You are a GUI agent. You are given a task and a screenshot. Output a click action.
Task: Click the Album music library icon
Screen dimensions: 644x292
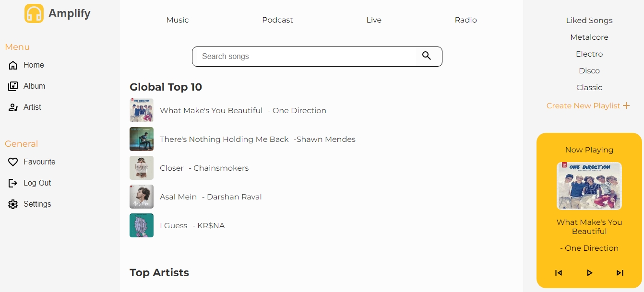(13, 86)
